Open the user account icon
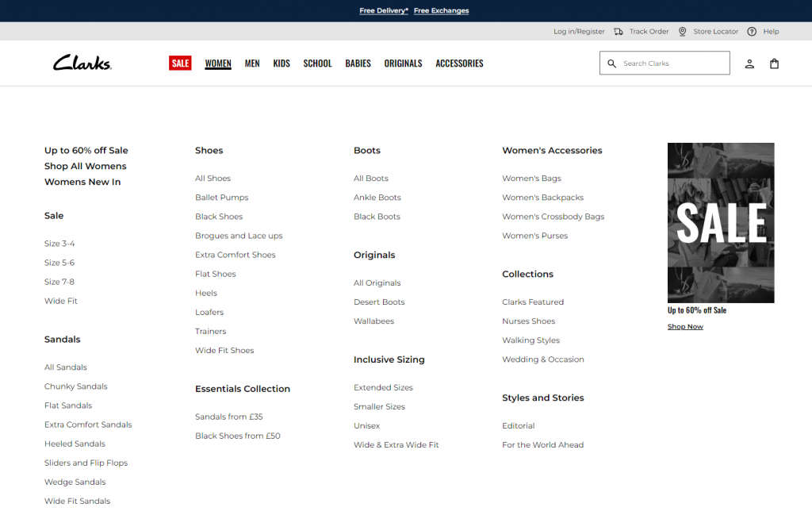Screen dimensions: 812x519 [749, 63]
